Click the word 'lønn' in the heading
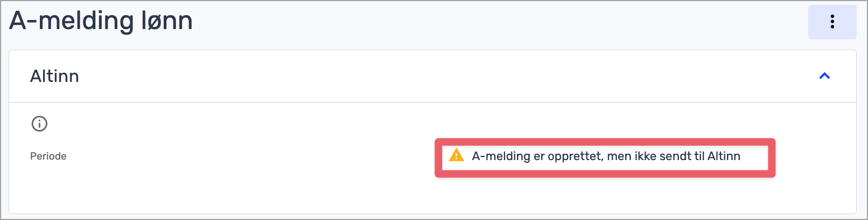Screen dimensions: 868x220 (167, 21)
